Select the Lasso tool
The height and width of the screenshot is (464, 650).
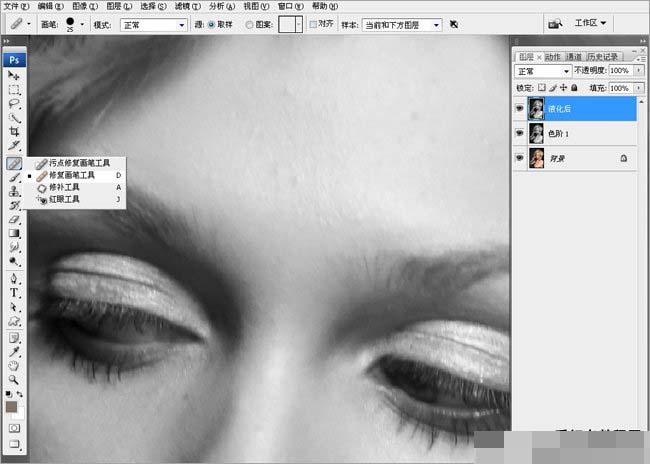15,104
